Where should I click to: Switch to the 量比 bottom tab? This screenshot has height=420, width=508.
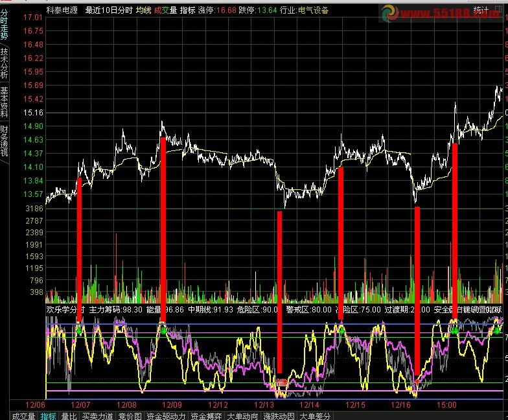click(69, 416)
